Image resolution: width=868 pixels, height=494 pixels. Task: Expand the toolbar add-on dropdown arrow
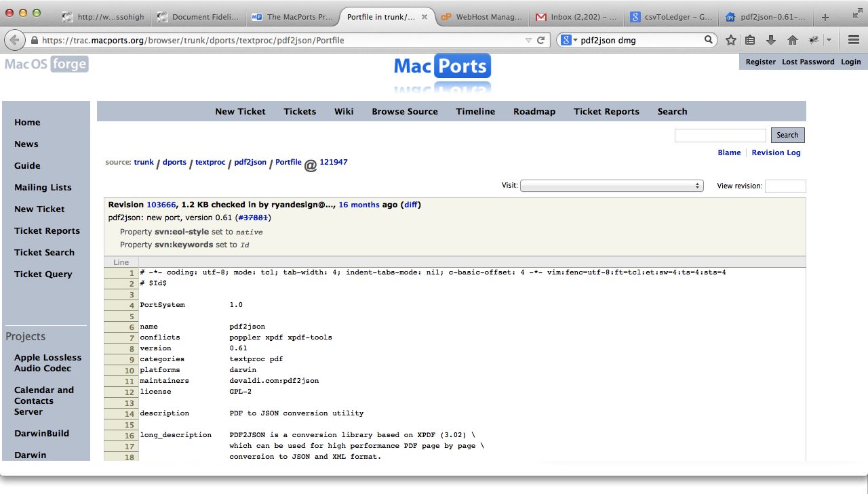point(829,40)
